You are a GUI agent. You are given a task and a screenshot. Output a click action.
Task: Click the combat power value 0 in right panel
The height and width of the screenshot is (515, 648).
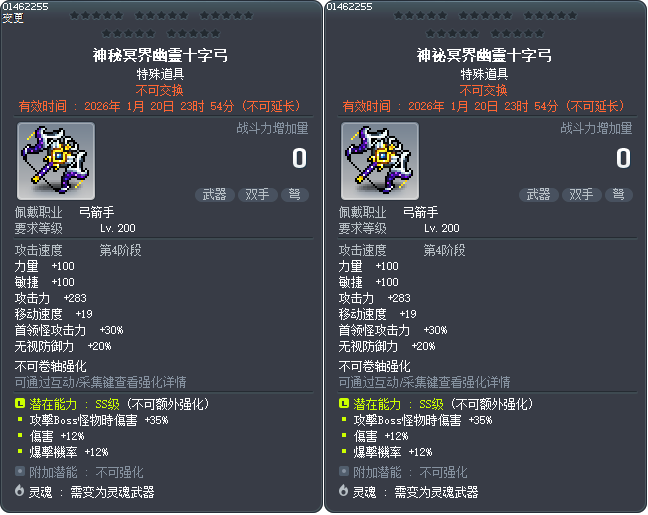pos(623,158)
